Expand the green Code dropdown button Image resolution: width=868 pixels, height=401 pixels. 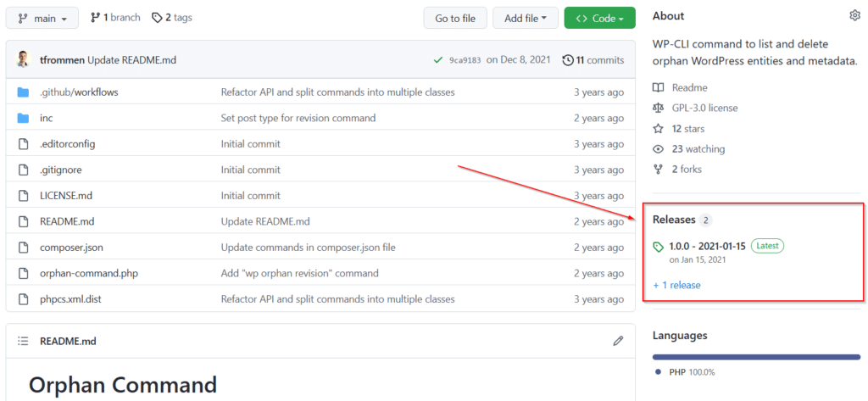599,19
